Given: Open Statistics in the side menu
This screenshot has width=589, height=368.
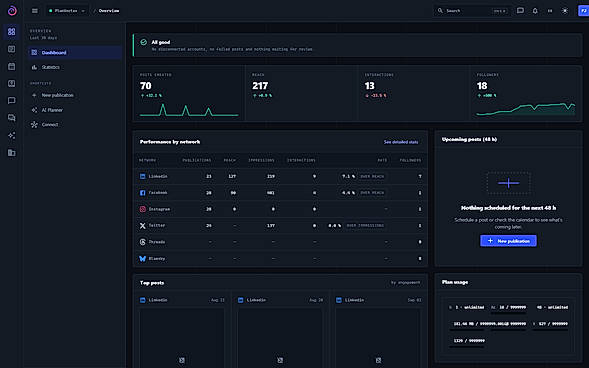Looking at the screenshot, I should (75, 67).
